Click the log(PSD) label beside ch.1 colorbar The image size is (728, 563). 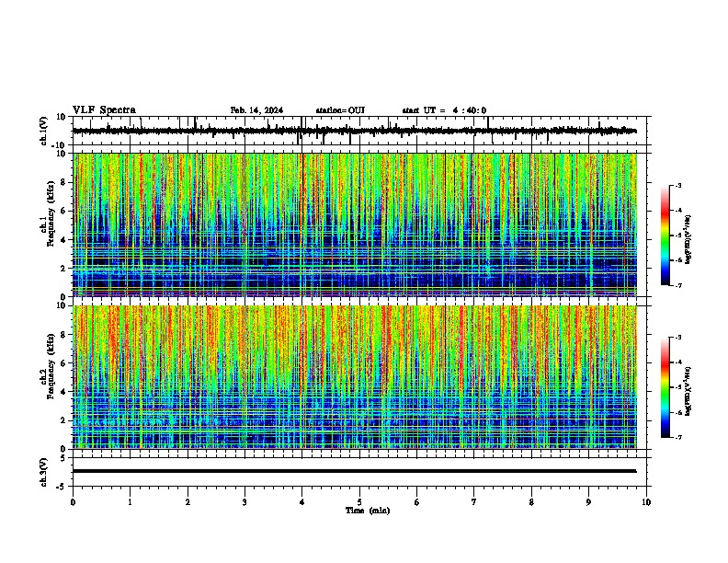688,239
